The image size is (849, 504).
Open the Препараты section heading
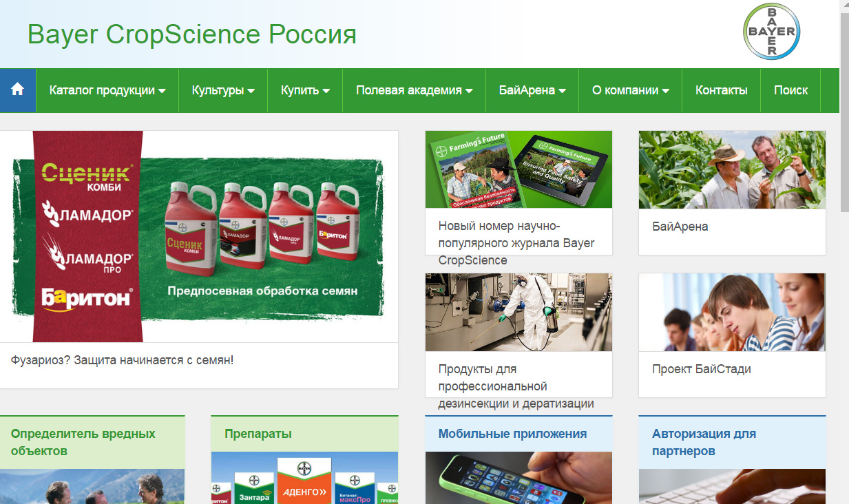258,434
